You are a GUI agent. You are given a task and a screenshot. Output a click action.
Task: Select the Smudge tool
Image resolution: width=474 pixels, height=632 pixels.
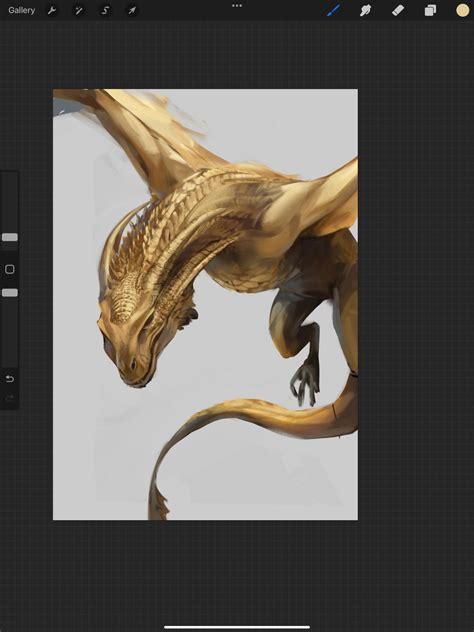[x=366, y=10]
